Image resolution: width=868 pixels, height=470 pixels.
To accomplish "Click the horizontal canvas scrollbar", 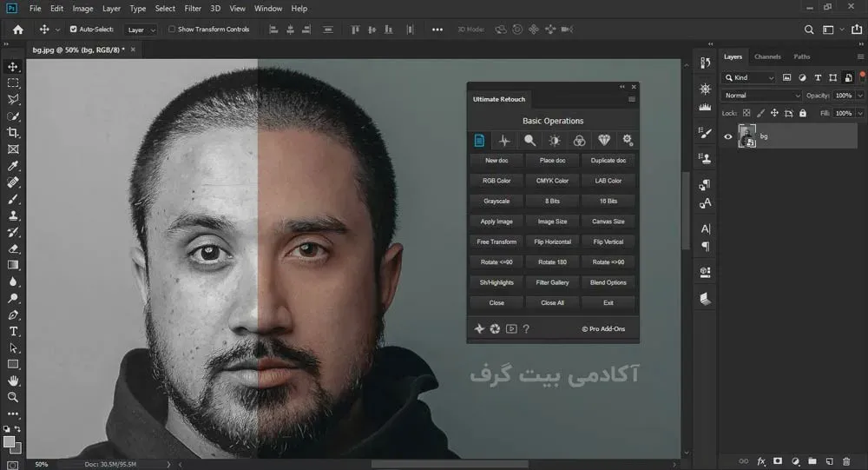I will coord(449,465).
